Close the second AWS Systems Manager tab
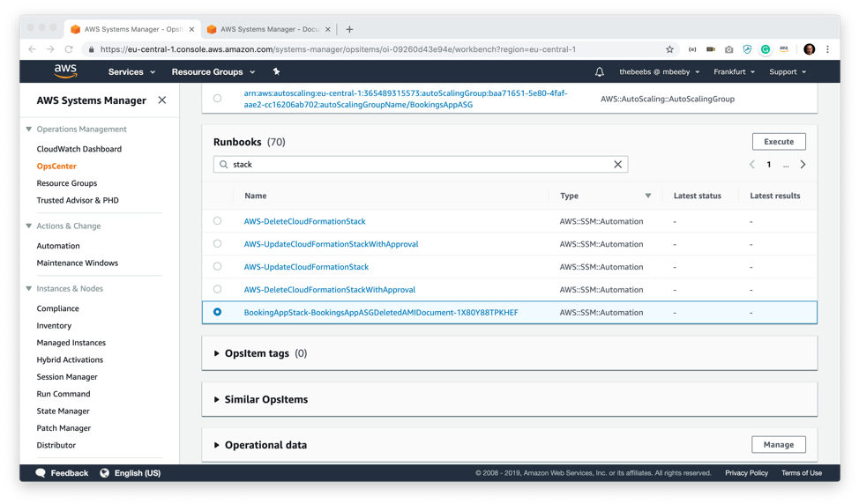 [327, 30]
